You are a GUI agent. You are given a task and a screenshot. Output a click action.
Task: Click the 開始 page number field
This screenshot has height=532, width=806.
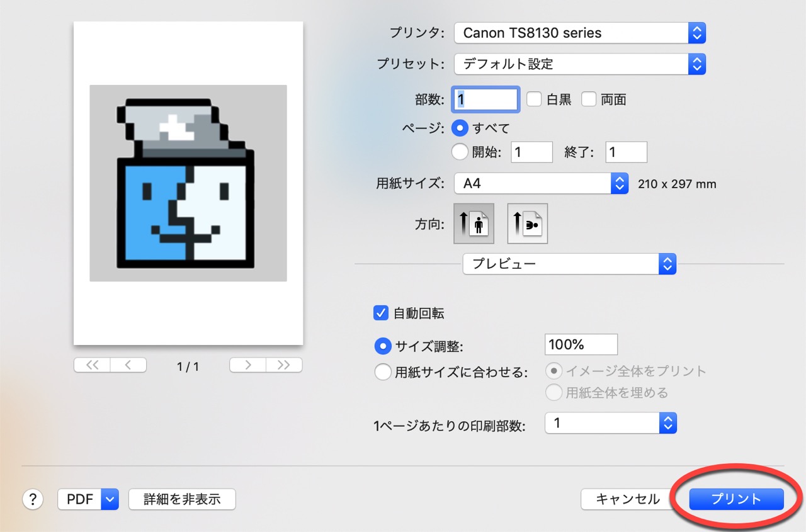pos(531,152)
